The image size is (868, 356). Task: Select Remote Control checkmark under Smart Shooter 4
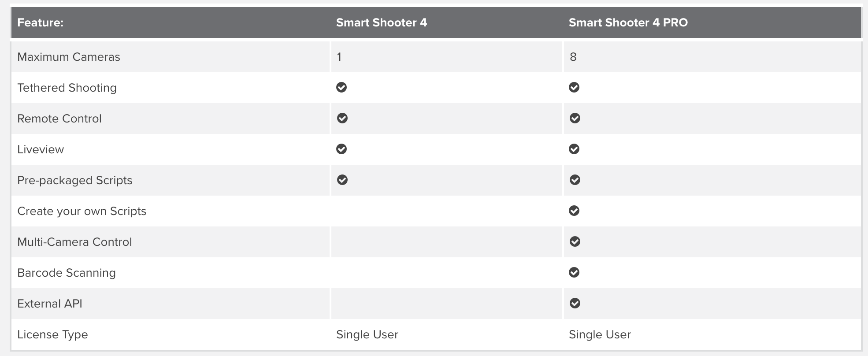(x=342, y=118)
